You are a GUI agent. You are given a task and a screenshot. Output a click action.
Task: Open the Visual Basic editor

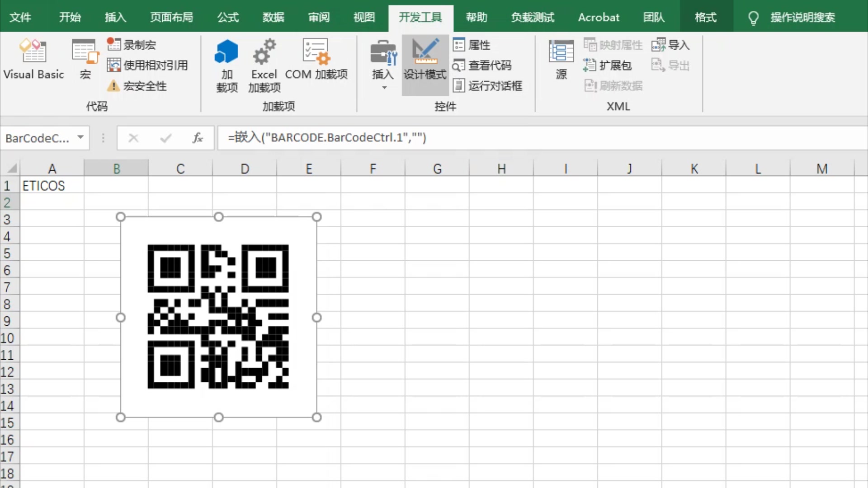coord(33,59)
